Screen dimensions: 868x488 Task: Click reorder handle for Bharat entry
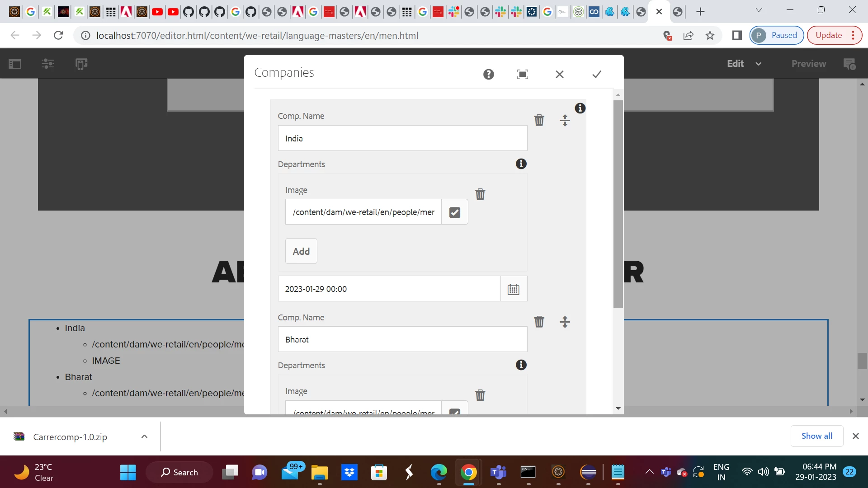point(565,322)
